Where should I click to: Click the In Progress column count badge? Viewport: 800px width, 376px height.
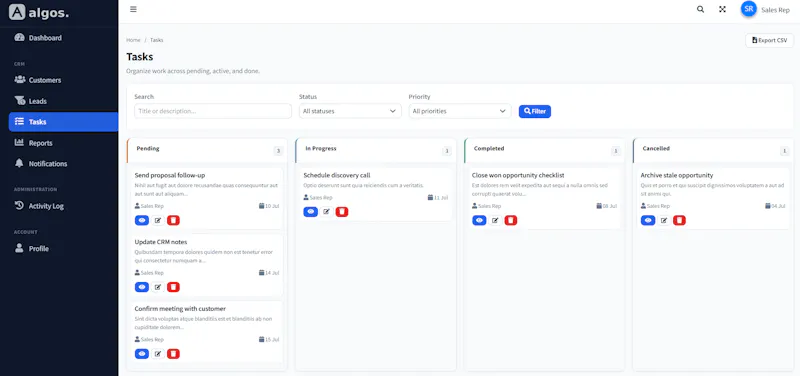pos(447,151)
